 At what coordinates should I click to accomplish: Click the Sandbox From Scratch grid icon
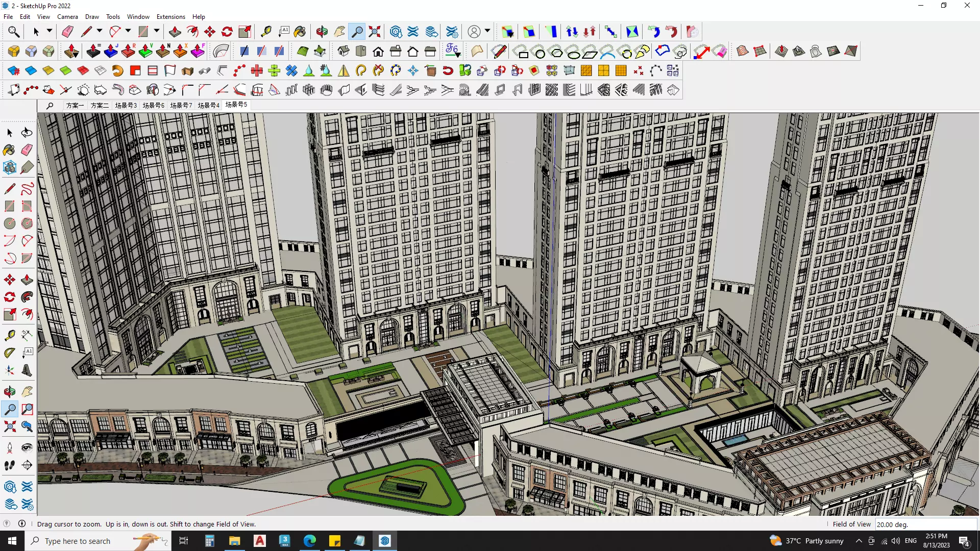point(759,51)
